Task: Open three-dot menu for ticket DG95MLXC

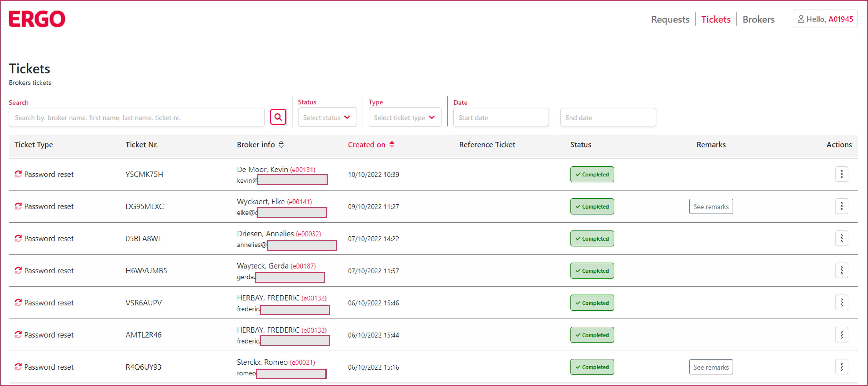Action: [x=841, y=206]
